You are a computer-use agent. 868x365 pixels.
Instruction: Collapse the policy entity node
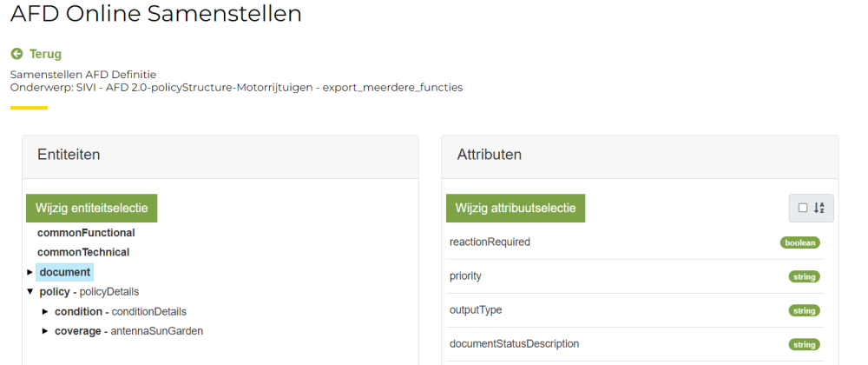click(x=30, y=292)
